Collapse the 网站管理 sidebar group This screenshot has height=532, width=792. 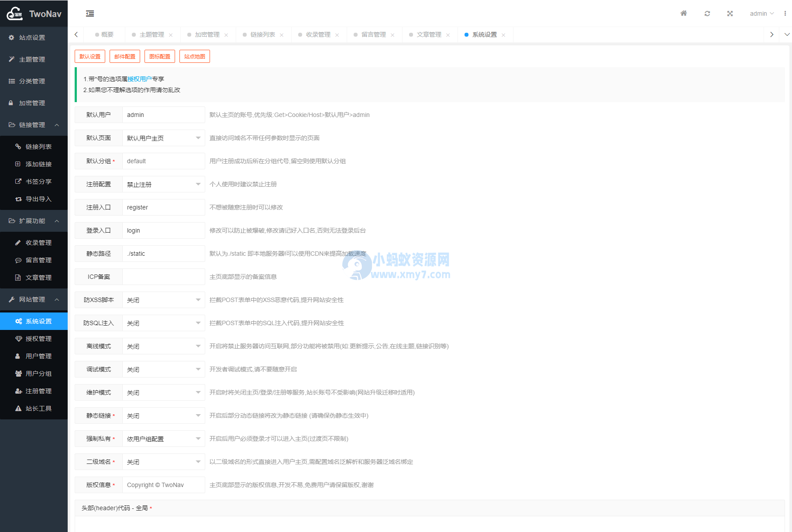click(34, 299)
